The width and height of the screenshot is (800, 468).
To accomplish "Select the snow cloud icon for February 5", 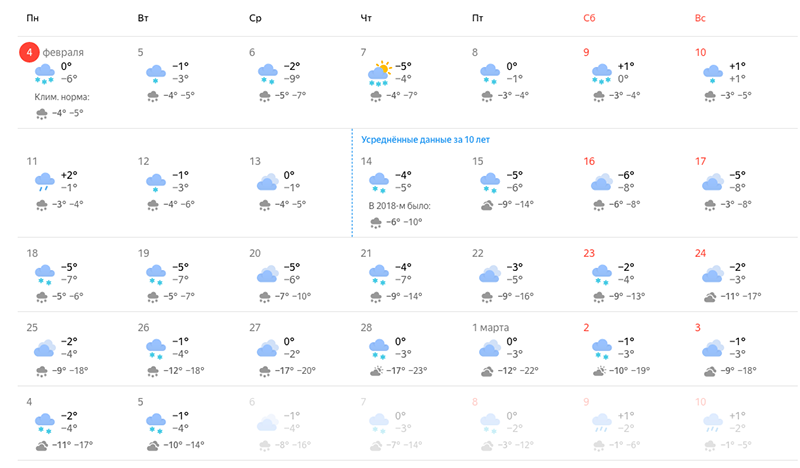I will (x=156, y=73).
